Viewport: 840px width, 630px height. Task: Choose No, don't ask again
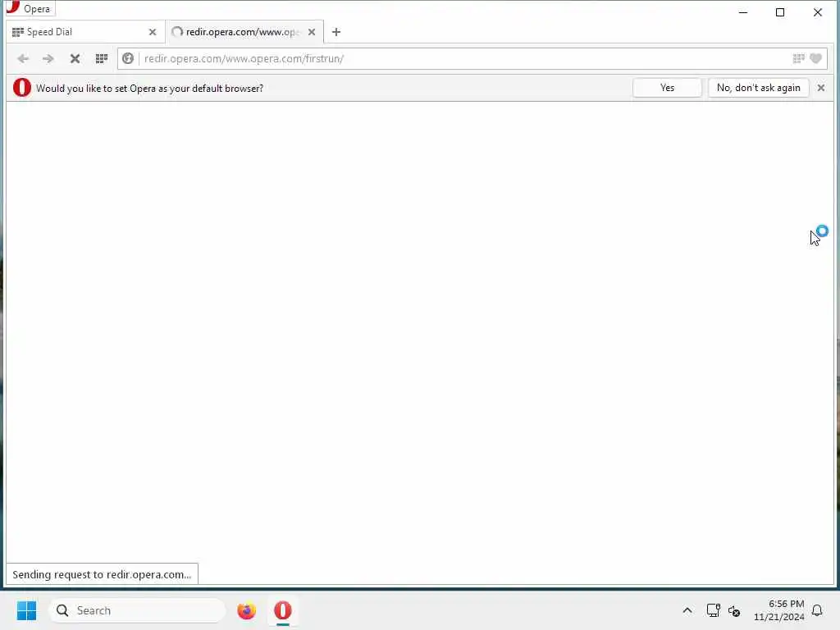(x=758, y=88)
